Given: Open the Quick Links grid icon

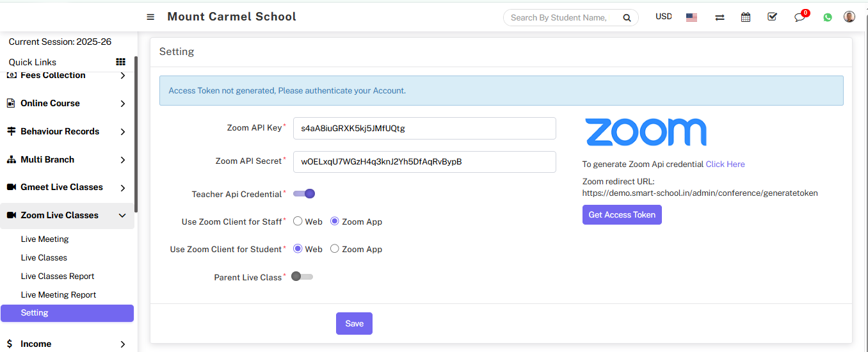Looking at the screenshot, I should pyautogui.click(x=120, y=62).
